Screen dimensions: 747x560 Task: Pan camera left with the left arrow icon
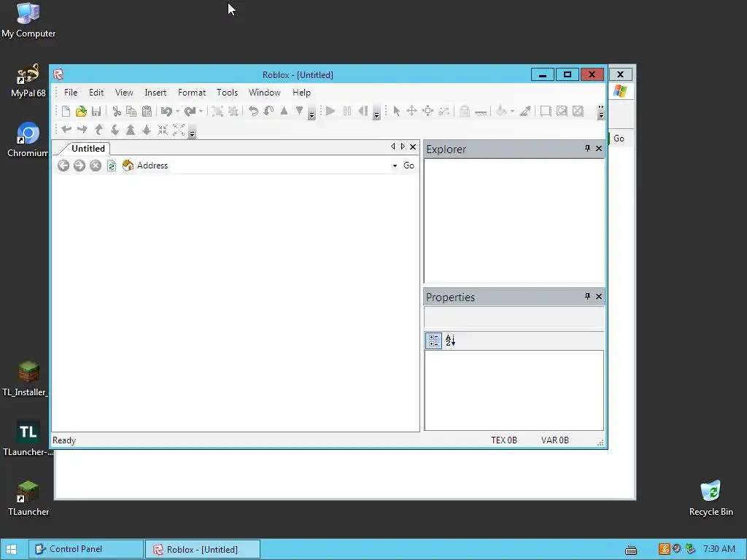click(66, 130)
